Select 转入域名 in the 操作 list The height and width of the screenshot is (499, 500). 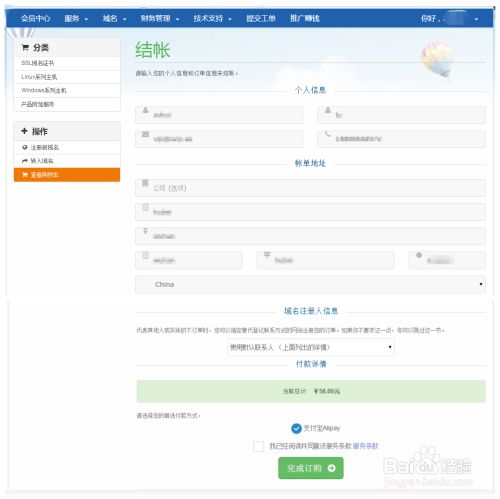click(x=67, y=161)
